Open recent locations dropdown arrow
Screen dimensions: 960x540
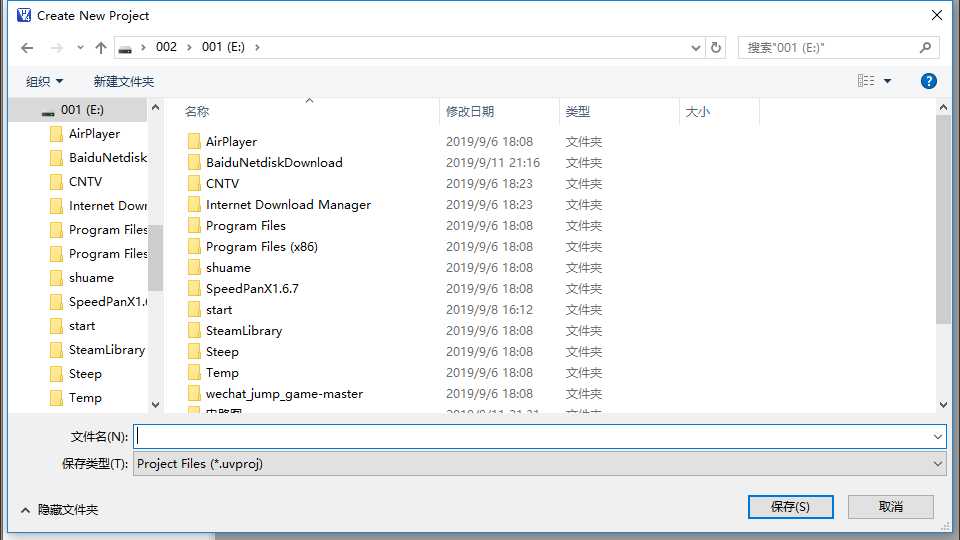pyautogui.click(x=80, y=48)
